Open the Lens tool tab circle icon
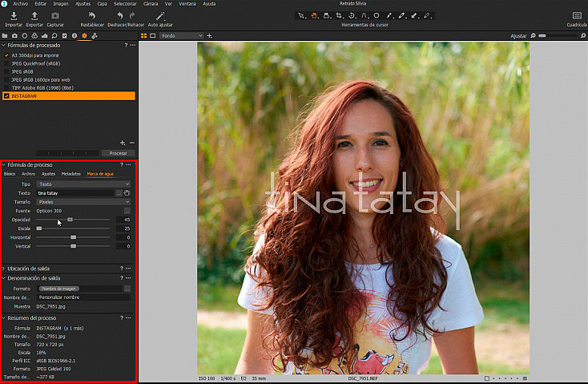The height and width of the screenshot is (384, 588). click(x=24, y=35)
